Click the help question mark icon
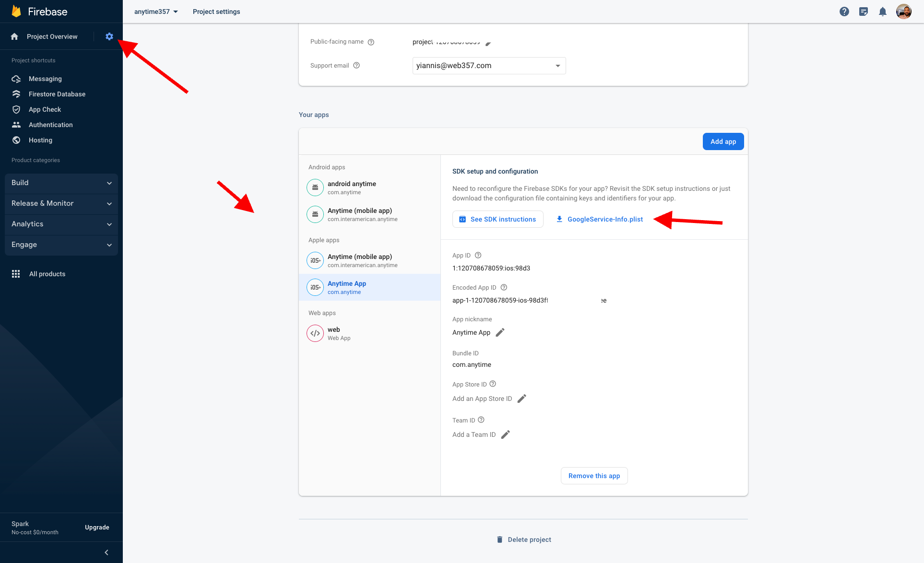 click(x=844, y=12)
